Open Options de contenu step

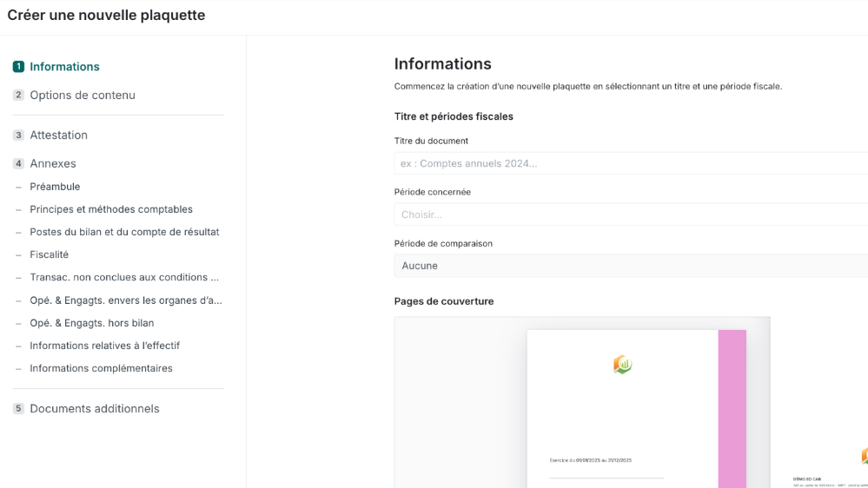click(x=83, y=96)
